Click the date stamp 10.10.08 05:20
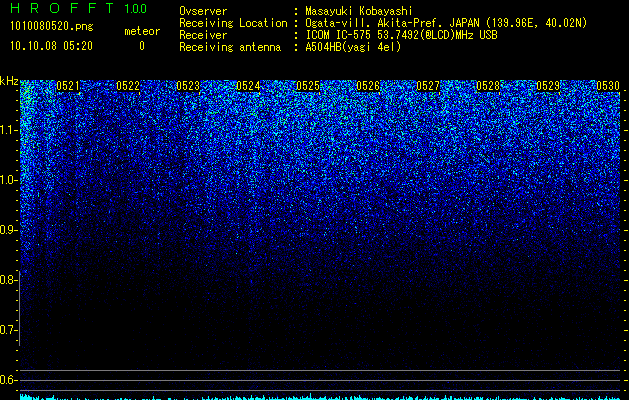The image size is (629, 400). [51, 46]
